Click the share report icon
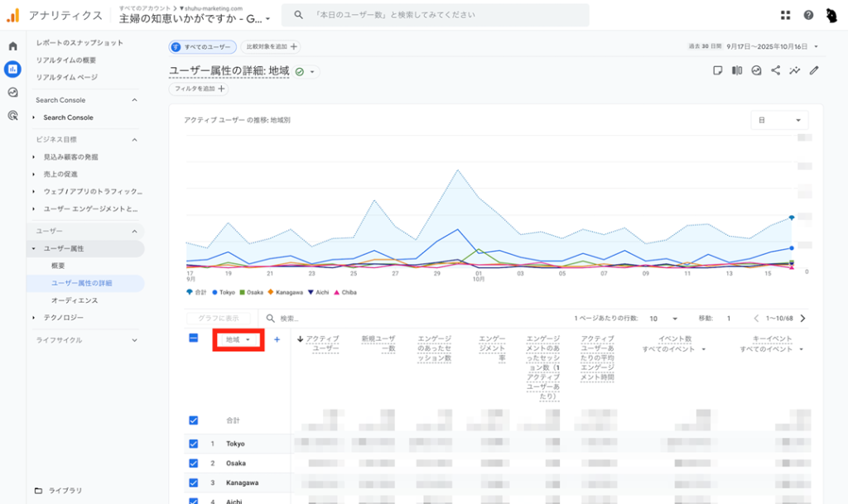Screen dimensions: 848x504 [776, 71]
